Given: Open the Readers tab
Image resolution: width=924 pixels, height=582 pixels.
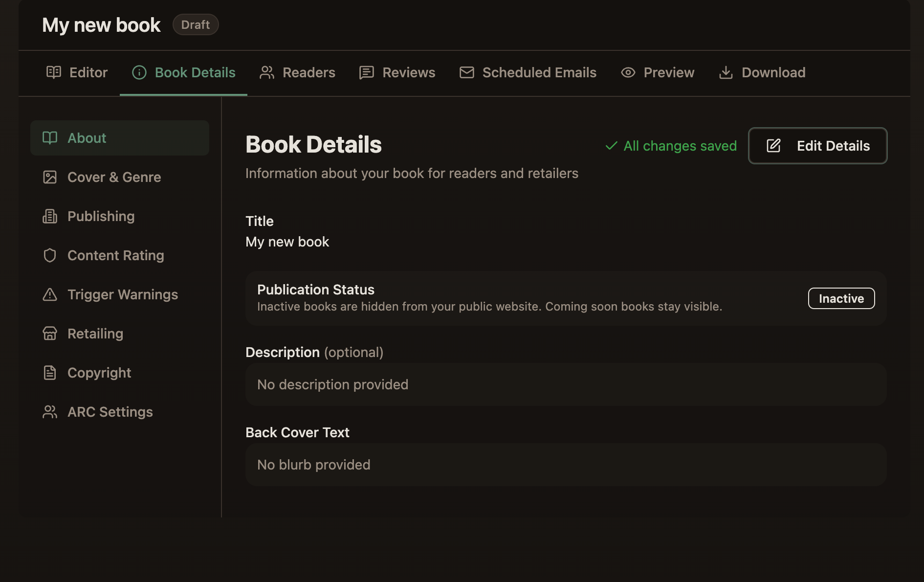Looking at the screenshot, I should [x=297, y=72].
